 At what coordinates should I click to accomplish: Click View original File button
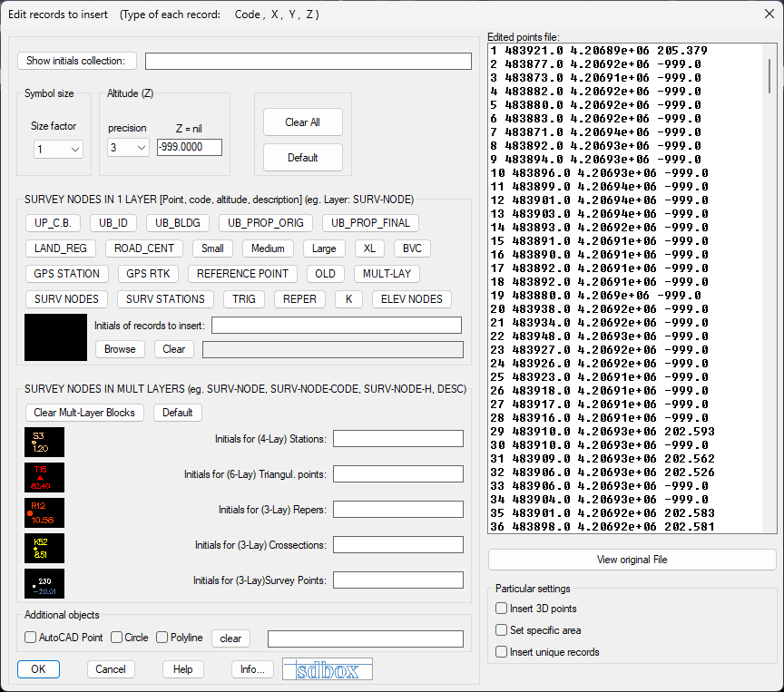[x=632, y=560]
